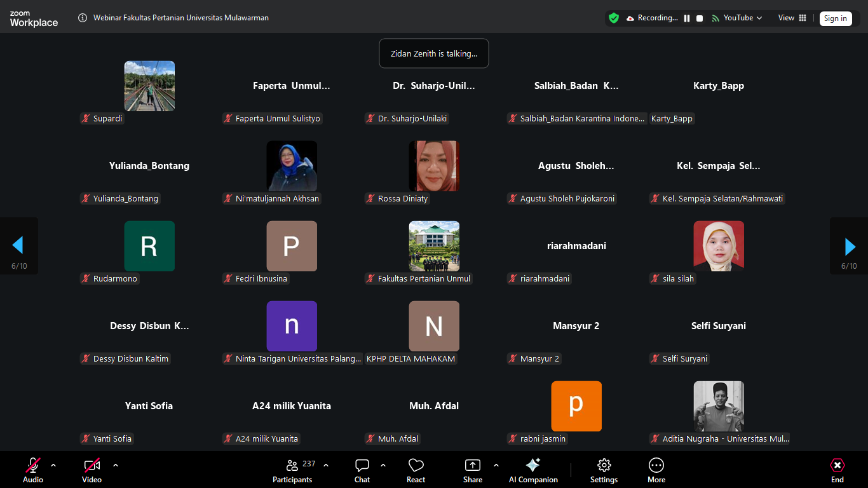This screenshot has height=488, width=868.
Task: Go to next gallery page arrow
Action: point(850,246)
